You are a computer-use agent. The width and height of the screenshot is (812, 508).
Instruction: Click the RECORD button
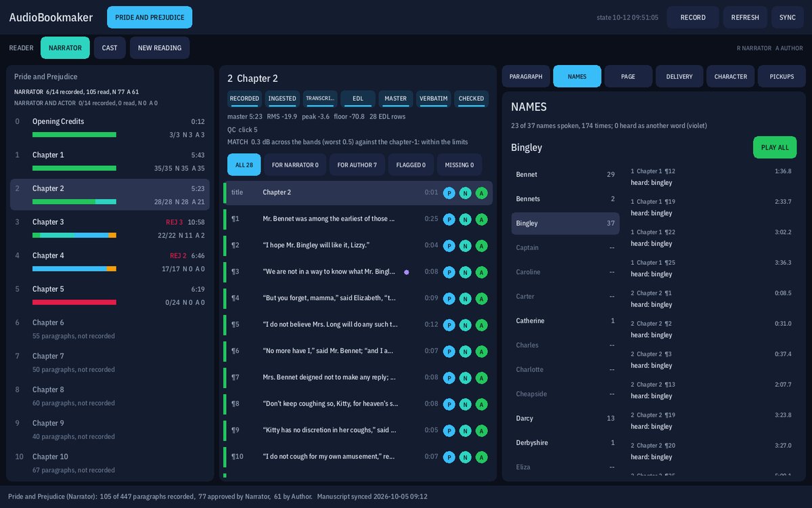693,17
